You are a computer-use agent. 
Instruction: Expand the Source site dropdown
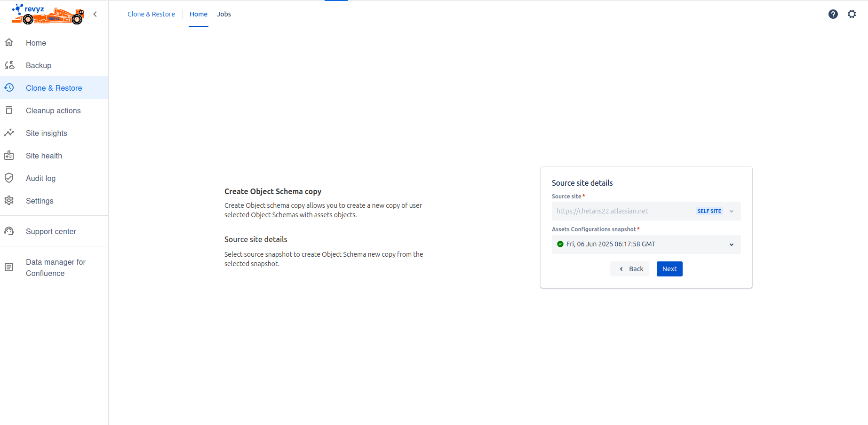pyautogui.click(x=731, y=211)
